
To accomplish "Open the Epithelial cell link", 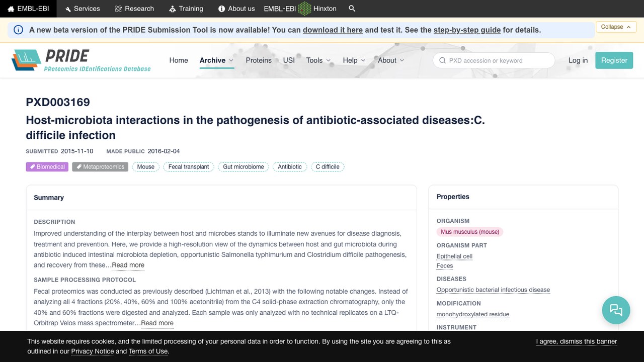I will [x=454, y=256].
